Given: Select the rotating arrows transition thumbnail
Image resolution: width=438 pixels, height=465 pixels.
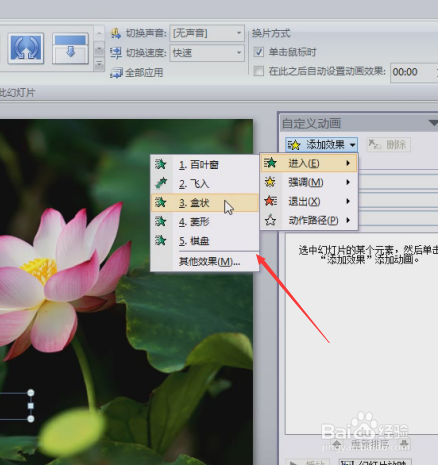Looking at the screenshot, I should (26, 48).
